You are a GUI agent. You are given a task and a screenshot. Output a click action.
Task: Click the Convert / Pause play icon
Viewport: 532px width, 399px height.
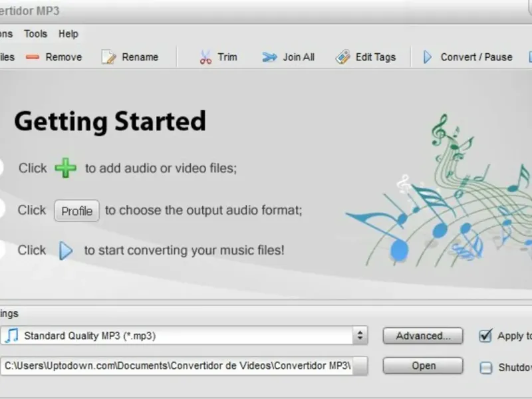pyautogui.click(x=428, y=57)
